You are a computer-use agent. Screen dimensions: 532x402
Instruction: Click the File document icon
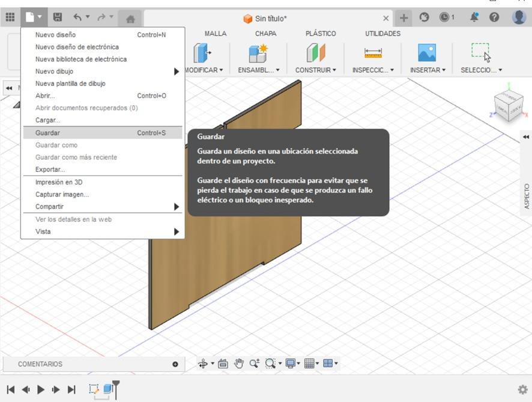30,17
